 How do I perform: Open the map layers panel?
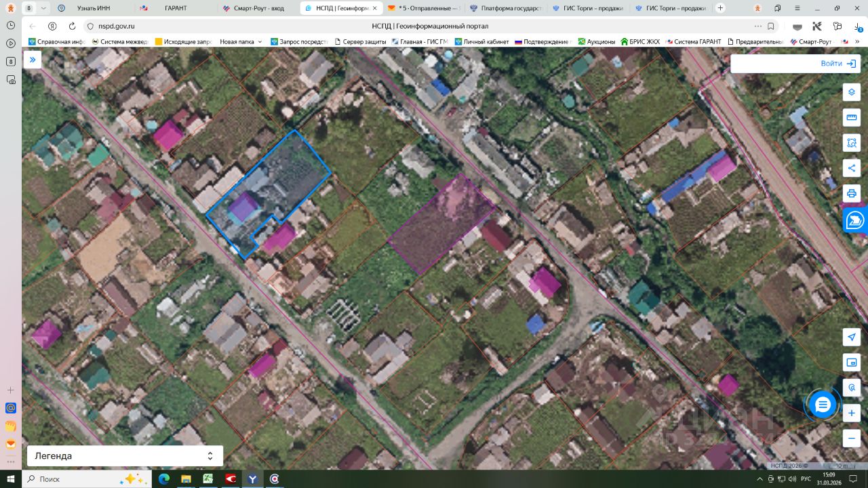pos(852,92)
